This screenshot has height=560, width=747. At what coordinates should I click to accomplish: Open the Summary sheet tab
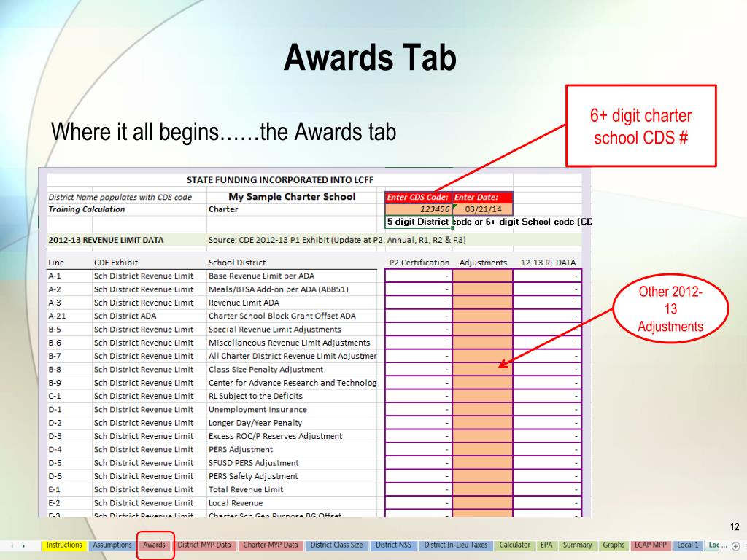[577, 545]
